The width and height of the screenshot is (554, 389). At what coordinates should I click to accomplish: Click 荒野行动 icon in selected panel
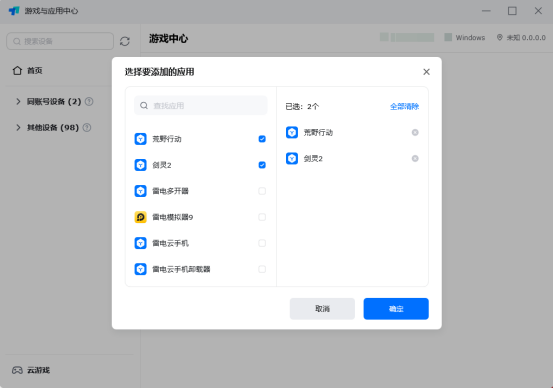pyautogui.click(x=292, y=132)
